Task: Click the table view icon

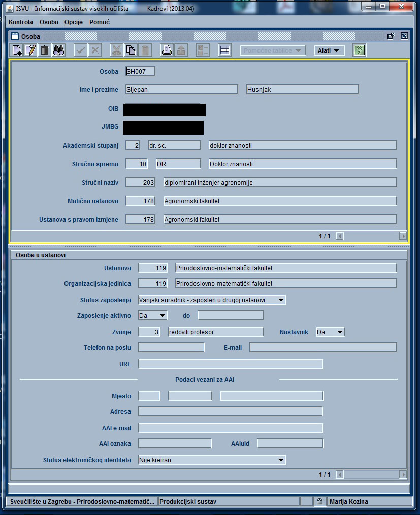Action: [224, 50]
